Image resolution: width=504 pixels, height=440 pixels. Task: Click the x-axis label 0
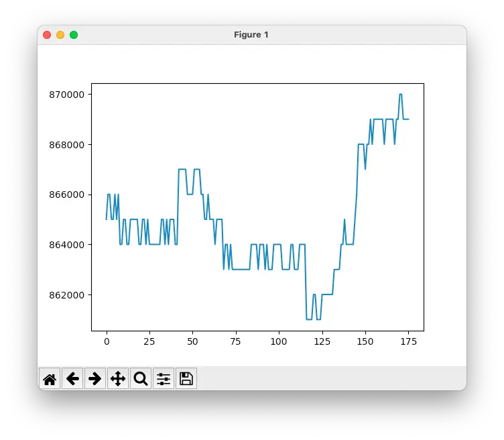click(107, 341)
